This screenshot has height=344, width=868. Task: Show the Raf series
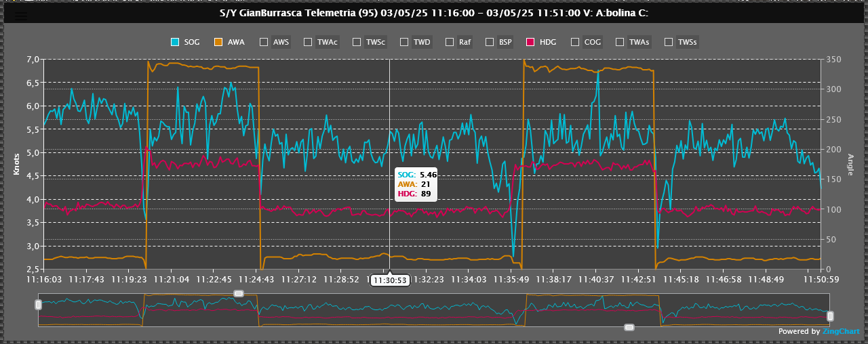450,42
